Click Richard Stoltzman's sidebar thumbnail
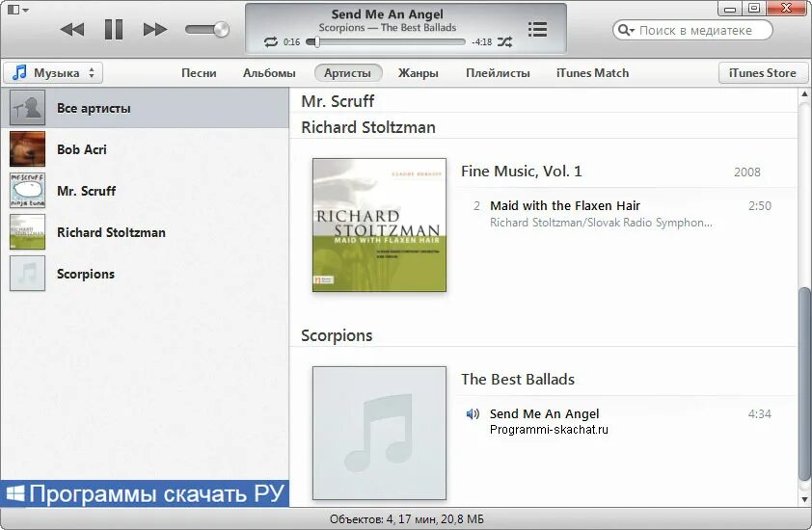 [x=27, y=232]
